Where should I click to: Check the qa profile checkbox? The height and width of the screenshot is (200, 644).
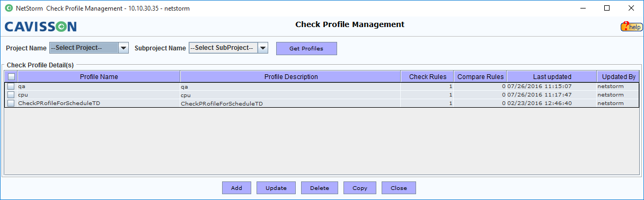click(x=11, y=86)
